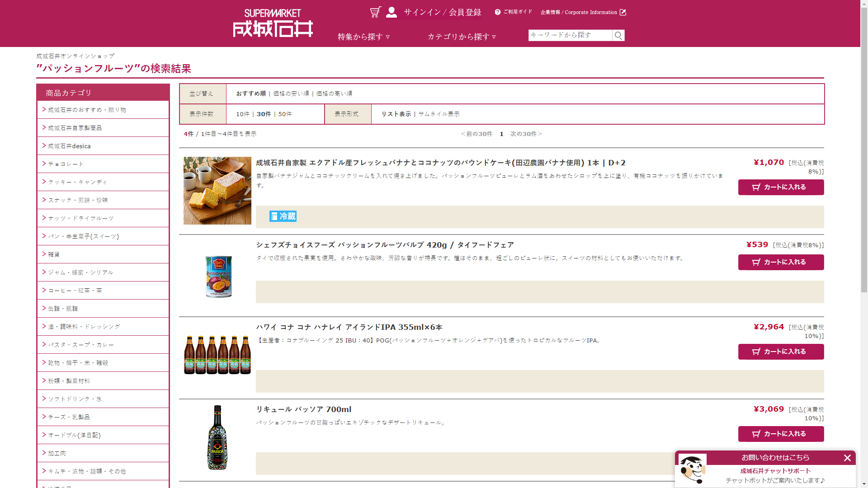Add passion fruit pulp to cart
The height and width of the screenshot is (488, 868).
[x=781, y=262]
